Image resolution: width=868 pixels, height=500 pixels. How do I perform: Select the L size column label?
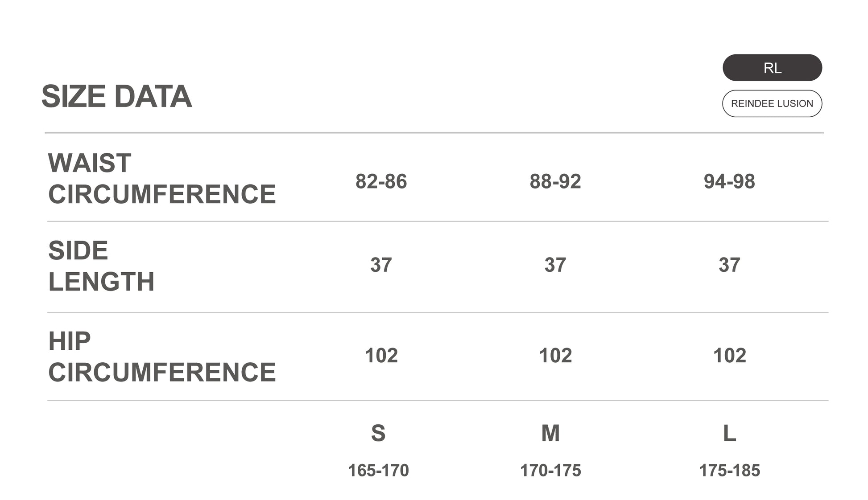729,433
